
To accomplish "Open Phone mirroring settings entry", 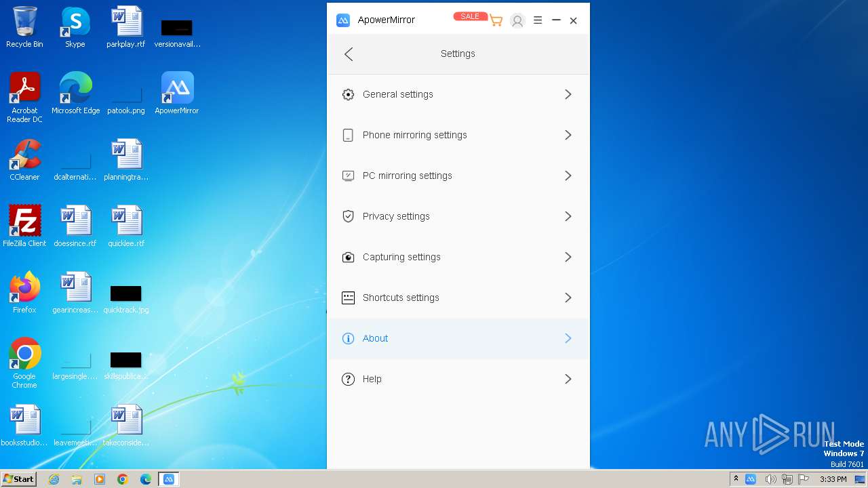I will 458,136.
